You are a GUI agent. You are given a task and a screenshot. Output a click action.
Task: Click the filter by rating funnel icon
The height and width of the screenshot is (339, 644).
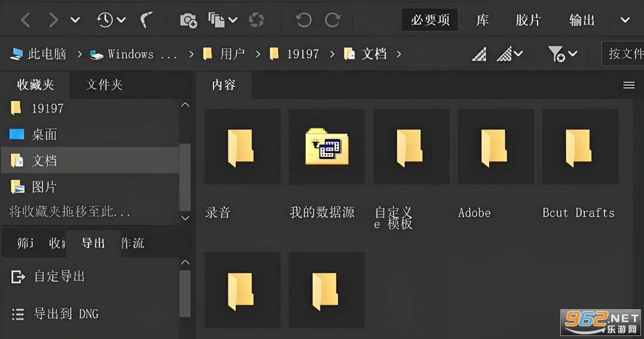click(x=556, y=54)
